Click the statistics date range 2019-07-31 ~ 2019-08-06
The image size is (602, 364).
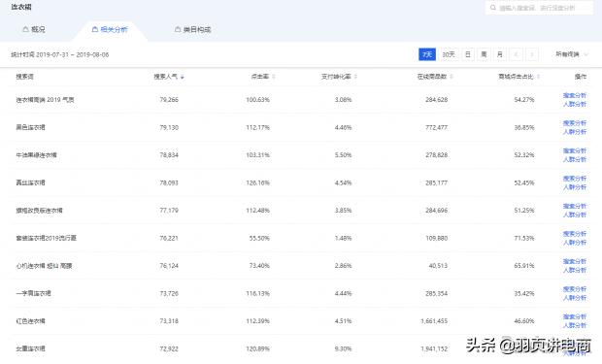73,54
